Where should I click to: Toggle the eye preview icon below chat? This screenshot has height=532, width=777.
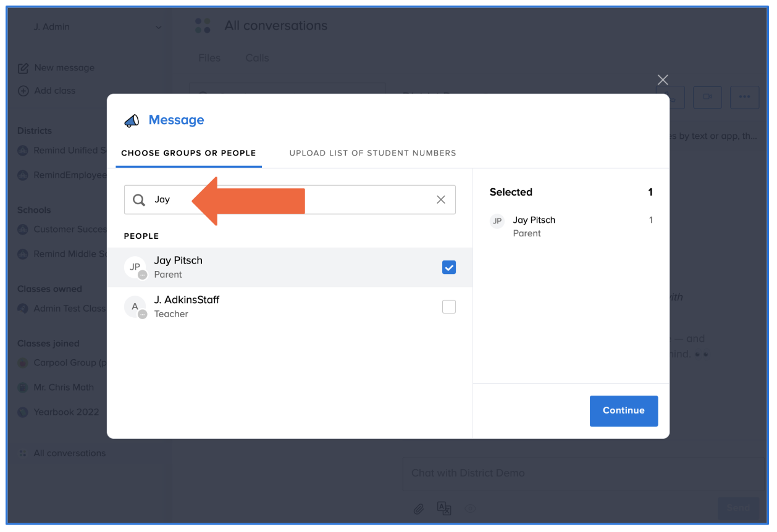(x=471, y=509)
